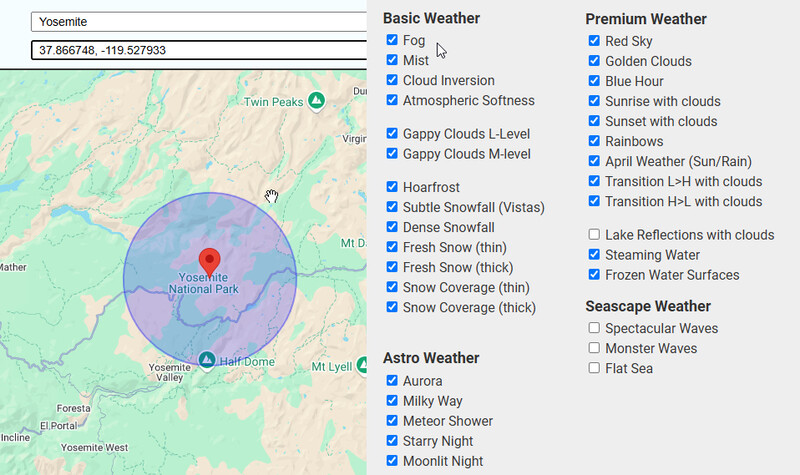Toggle Fresh Snow (thin) checkbox

coord(392,247)
